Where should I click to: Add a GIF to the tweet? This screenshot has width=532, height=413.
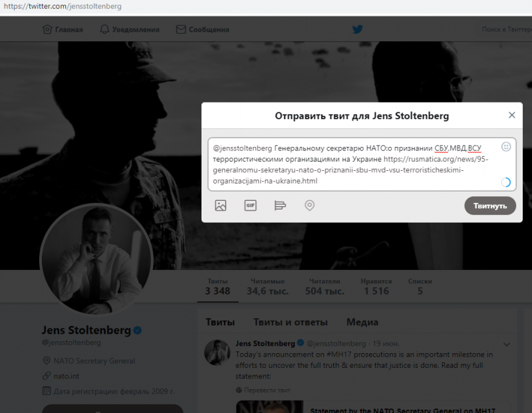[x=251, y=206]
